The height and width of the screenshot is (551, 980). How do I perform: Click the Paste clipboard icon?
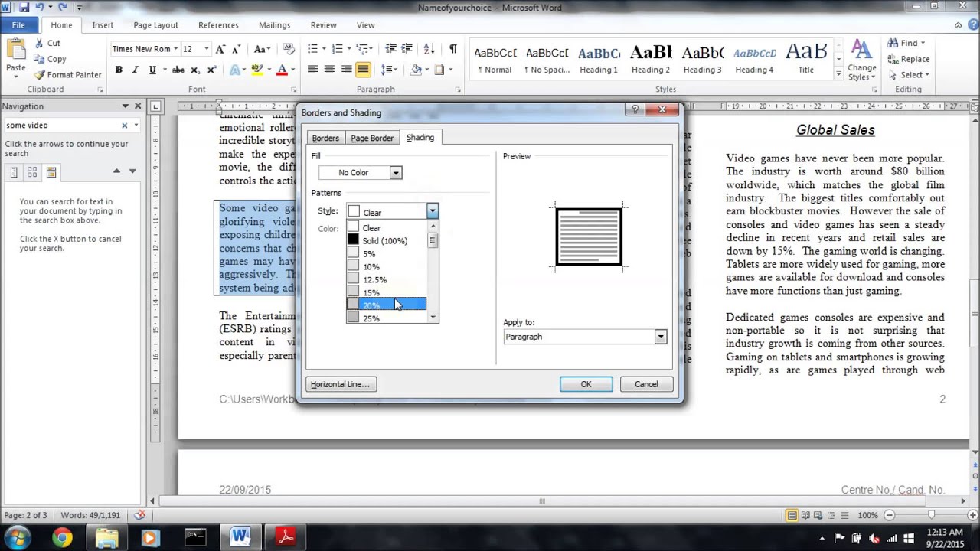point(15,50)
